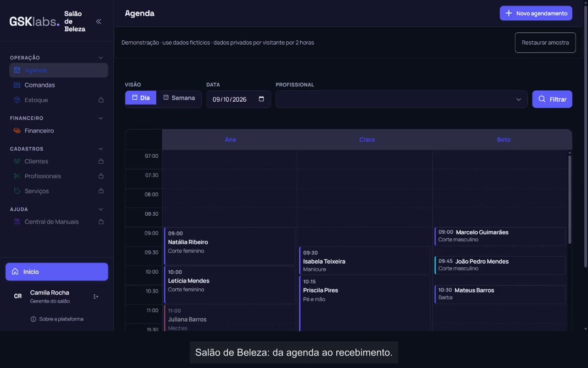
Task: Open Financeiro page in the sidebar
Action: point(58,131)
